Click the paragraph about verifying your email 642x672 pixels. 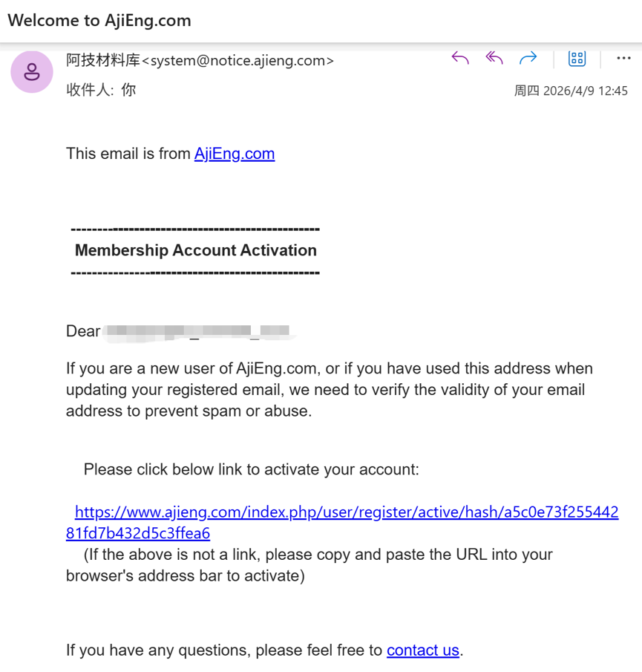[330, 390]
